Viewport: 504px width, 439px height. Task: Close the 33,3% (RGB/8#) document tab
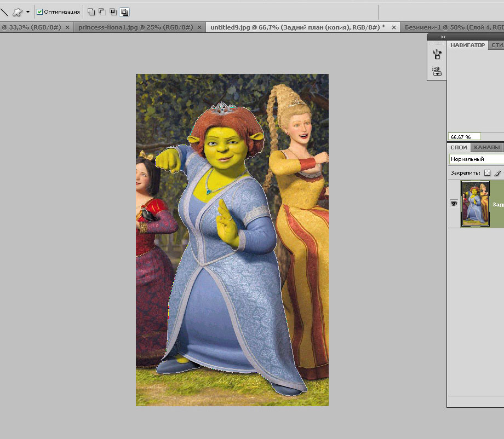tap(67, 27)
